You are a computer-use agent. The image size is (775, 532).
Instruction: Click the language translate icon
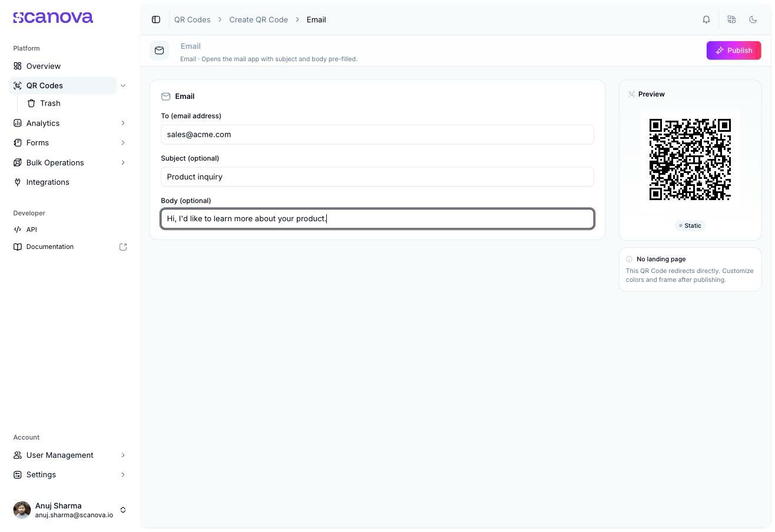[x=731, y=19]
